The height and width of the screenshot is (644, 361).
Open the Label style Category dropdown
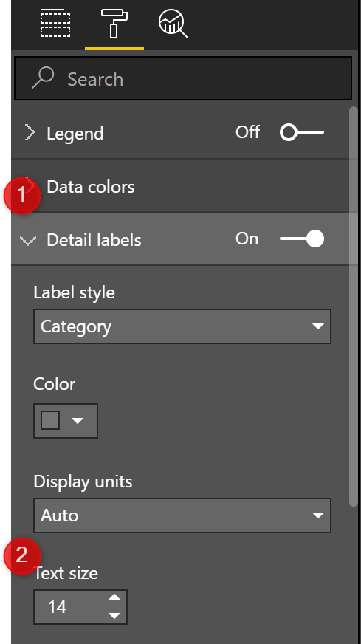point(182,326)
